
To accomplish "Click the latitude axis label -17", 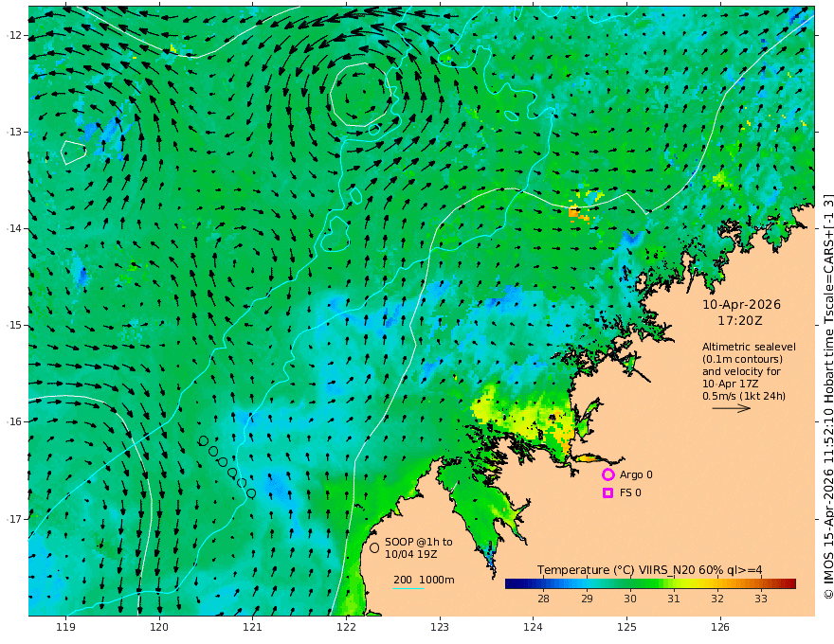I will 14,519.
